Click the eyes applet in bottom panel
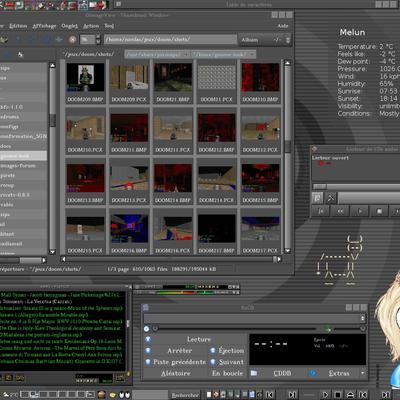Screen dimensions: 400x400 point(125,395)
